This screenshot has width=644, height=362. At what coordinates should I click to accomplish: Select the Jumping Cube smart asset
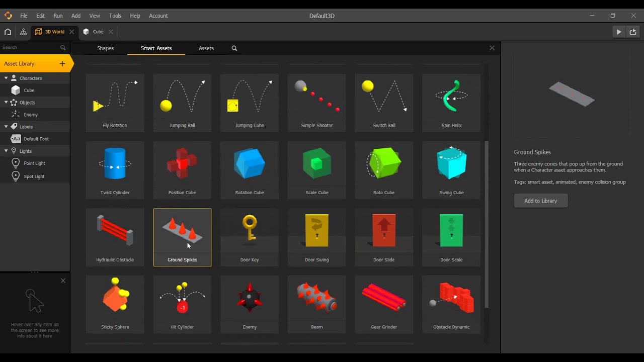pyautogui.click(x=250, y=103)
